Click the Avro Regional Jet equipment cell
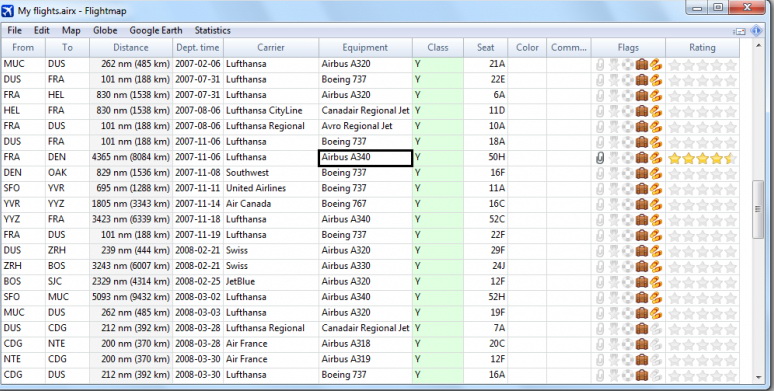The width and height of the screenshot is (774, 391). [x=365, y=127]
